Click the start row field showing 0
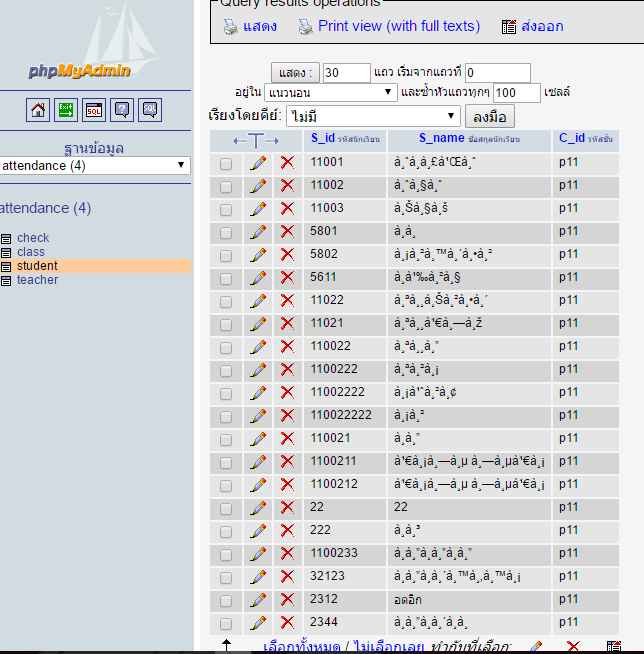 pyautogui.click(x=498, y=73)
